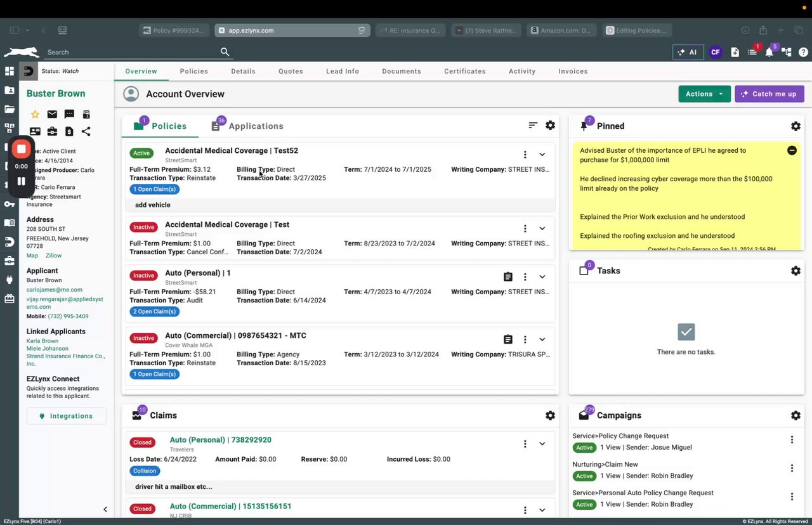Open the notifications bell in the top bar
This screenshot has width=812, height=525.
(x=769, y=52)
